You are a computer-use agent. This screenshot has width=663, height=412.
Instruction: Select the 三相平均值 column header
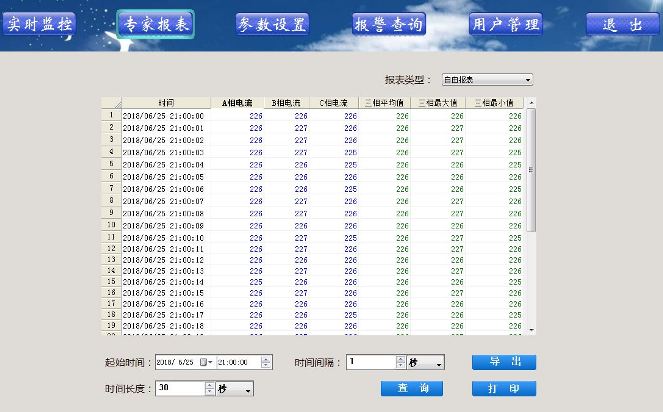pos(386,103)
